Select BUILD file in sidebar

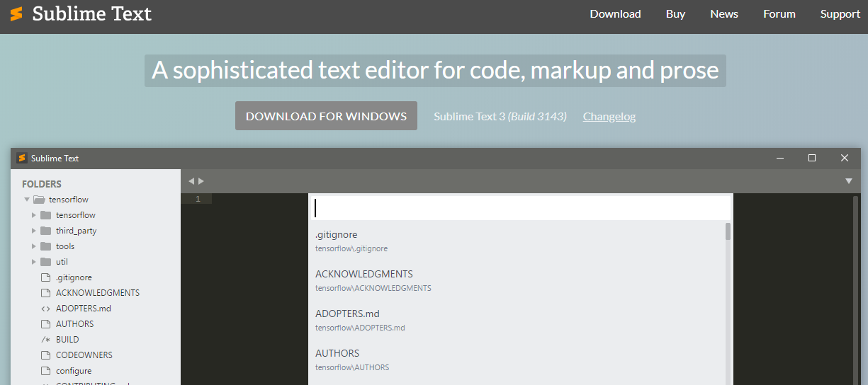click(67, 340)
